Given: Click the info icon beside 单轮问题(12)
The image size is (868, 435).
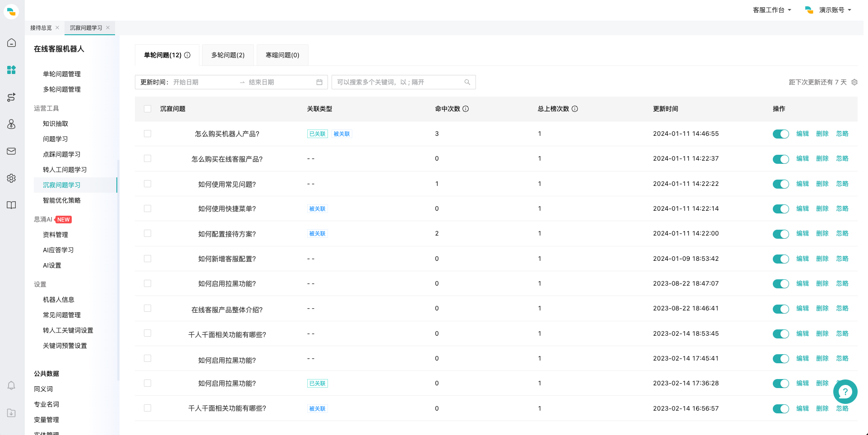Looking at the screenshot, I should coord(187,55).
